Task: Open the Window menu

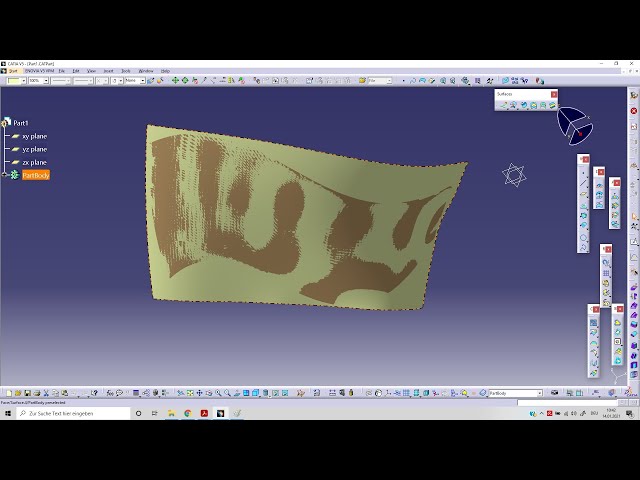Action: [146, 71]
